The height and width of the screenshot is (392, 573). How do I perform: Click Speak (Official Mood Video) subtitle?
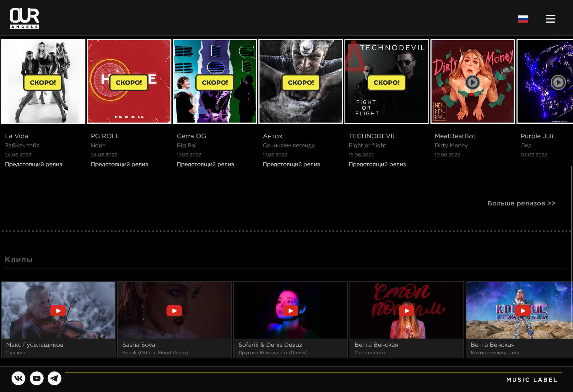click(x=155, y=353)
